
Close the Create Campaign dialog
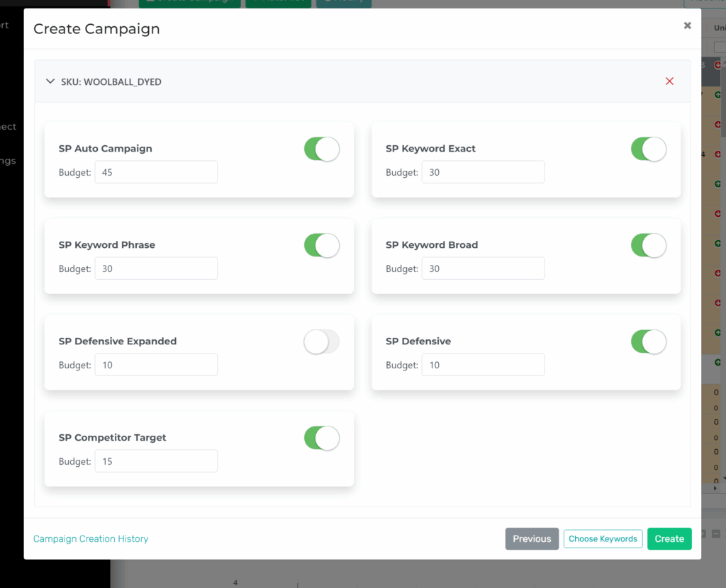687,26
